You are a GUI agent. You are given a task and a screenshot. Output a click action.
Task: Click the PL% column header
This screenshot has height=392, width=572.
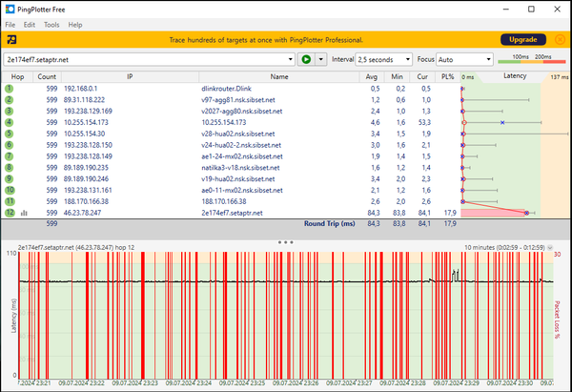pyautogui.click(x=448, y=76)
